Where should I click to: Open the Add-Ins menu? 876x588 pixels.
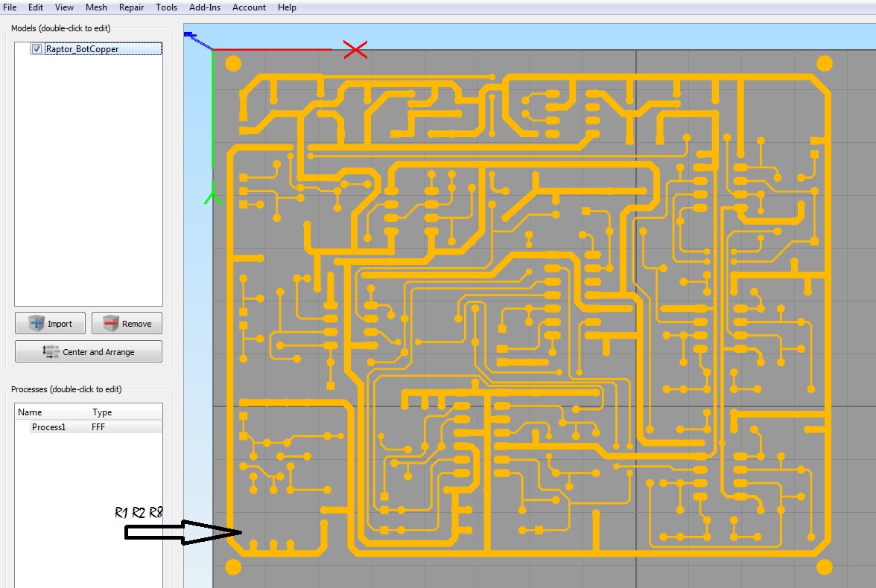[x=204, y=7]
